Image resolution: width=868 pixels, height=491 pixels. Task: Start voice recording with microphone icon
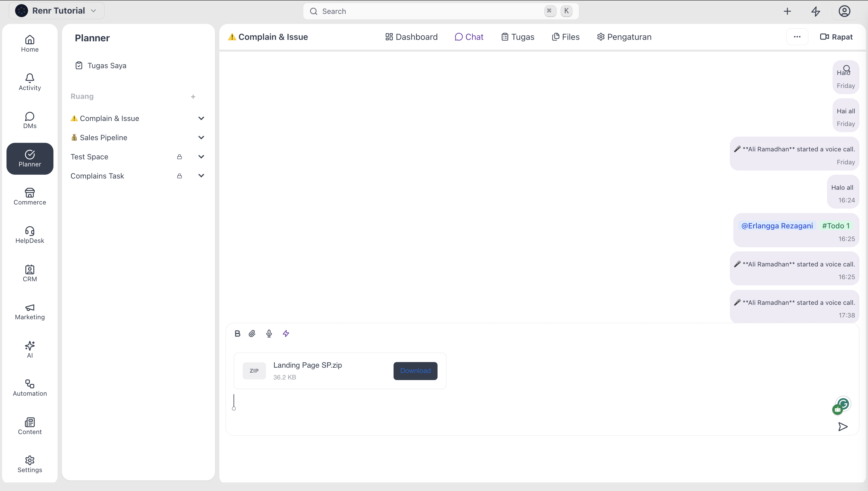click(269, 333)
